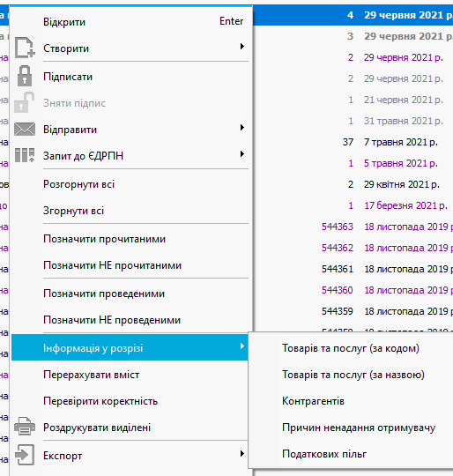
Task: Select Роздрукувати виділені entry
Action: (x=130, y=428)
